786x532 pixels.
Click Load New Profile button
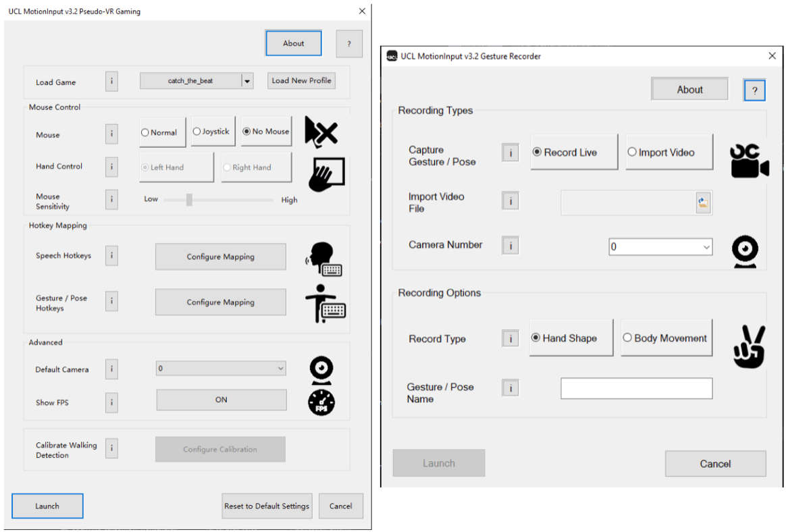[301, 81]
